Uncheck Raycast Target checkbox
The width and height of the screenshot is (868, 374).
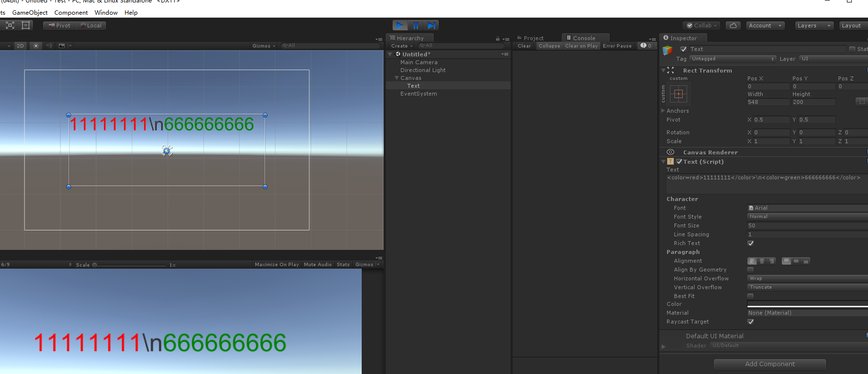(x=750, y=322)
